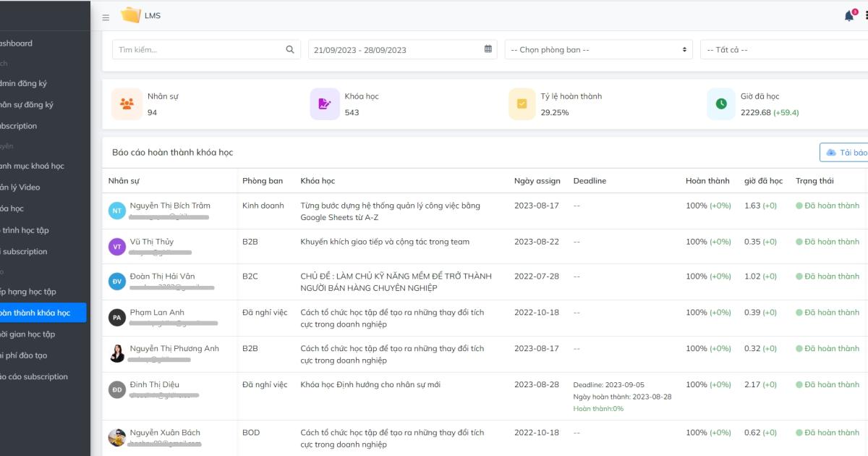Open the calendar icon on date range field
This screenshot has height=456, width=868.
pos(488,48)
